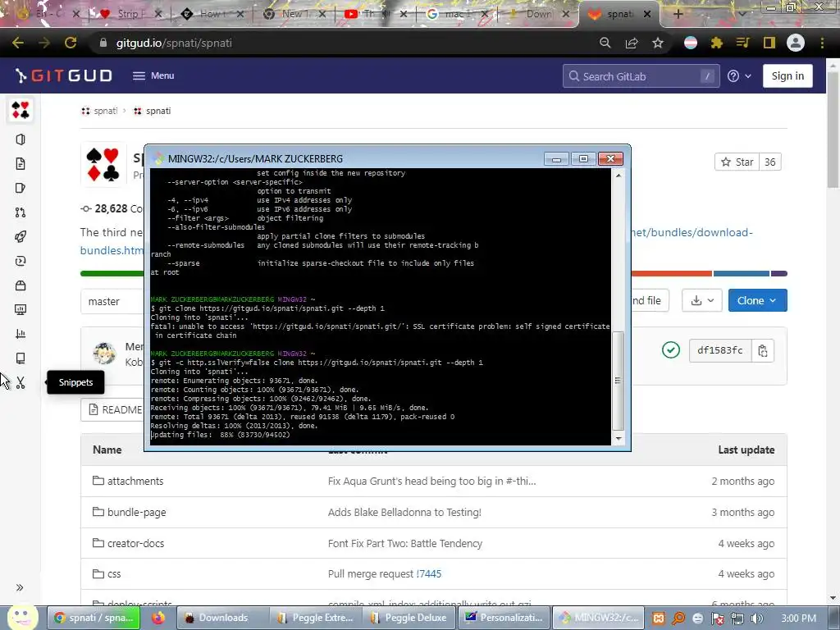Screen dimensions: 840x630
Task: Open Chrome three-dot menu
Action: 822,43
